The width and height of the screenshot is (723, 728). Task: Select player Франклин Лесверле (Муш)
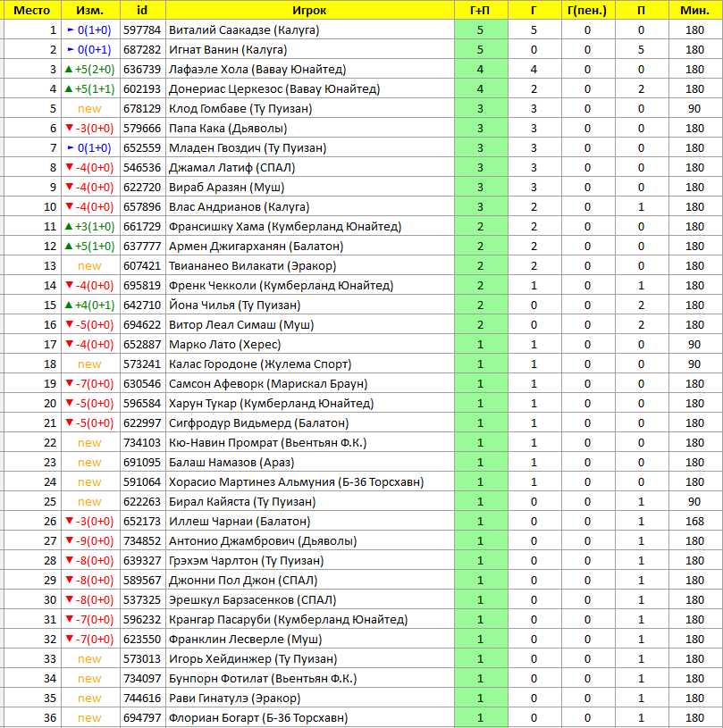(x=246, y=640)
